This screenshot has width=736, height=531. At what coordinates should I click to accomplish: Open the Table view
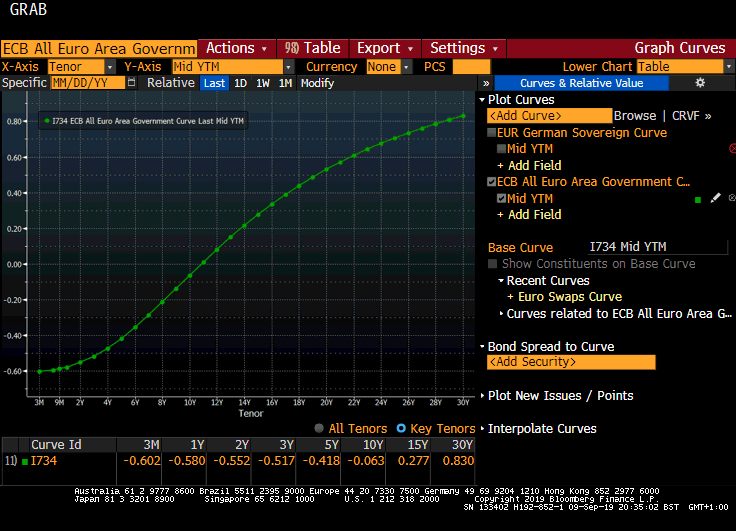(313, 48)
